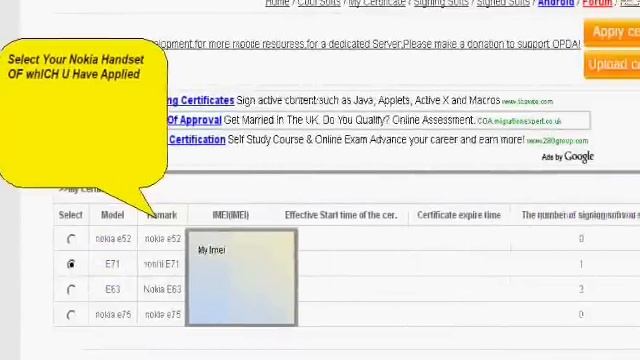The image size is (640, 360).
Task: Go to Signing Softs navigation link
Action: point(441,3)
